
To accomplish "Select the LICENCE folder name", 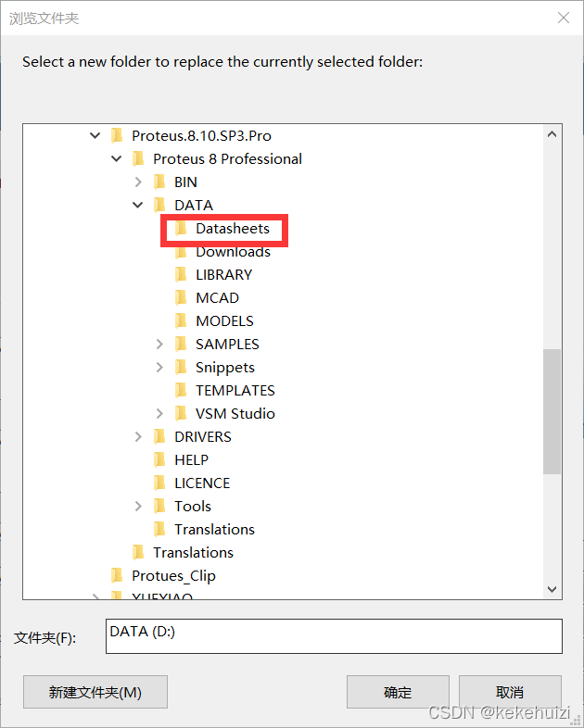I will pos(203,483).
